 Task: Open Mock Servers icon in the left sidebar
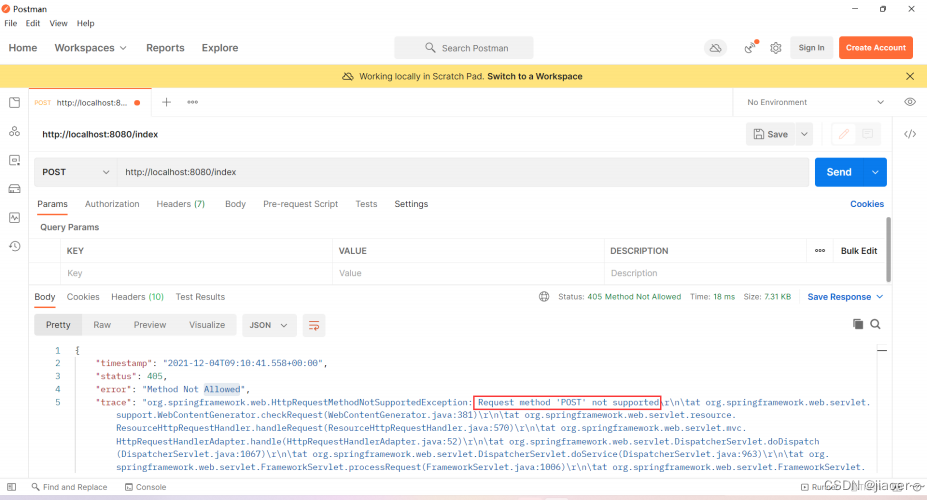(x=14, y=190)
